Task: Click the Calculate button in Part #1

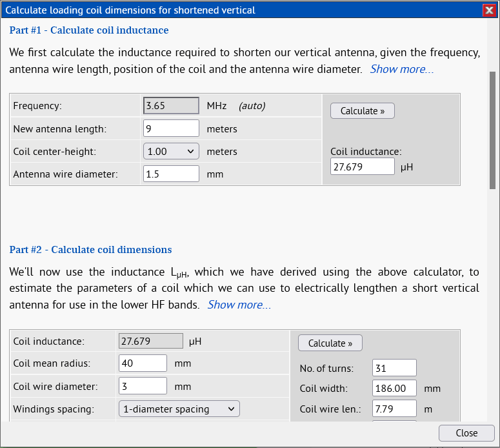Action: (362, 110)
